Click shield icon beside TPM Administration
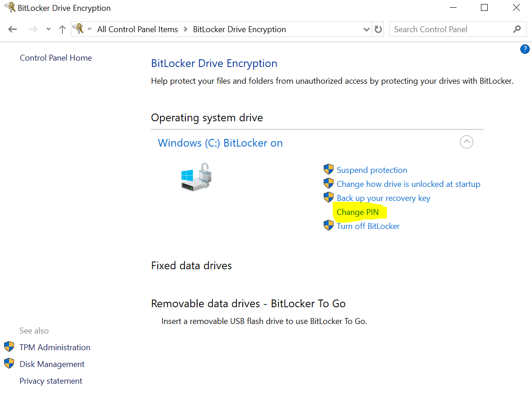 click(x=9, y=347)
